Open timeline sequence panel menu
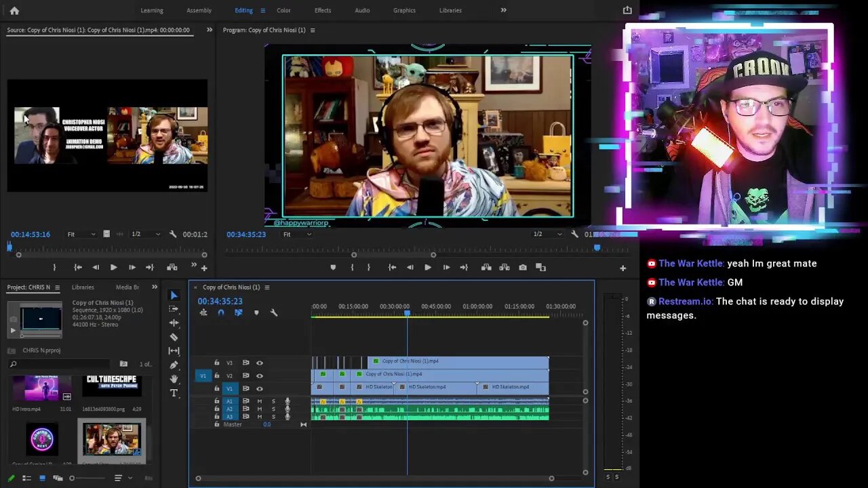The height and width of the screenshot is (488, 868). pyautogui.click(x=267, y=287)
